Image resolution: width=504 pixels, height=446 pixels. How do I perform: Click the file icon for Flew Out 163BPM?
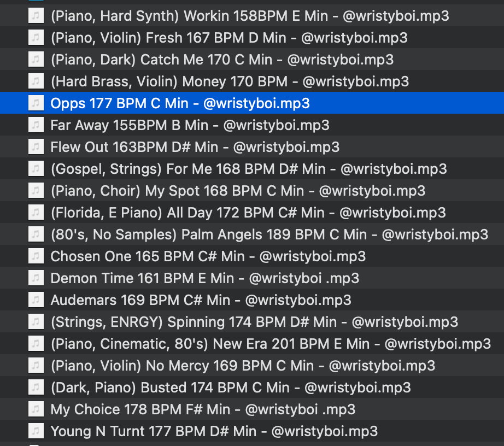tap(36, 147)
